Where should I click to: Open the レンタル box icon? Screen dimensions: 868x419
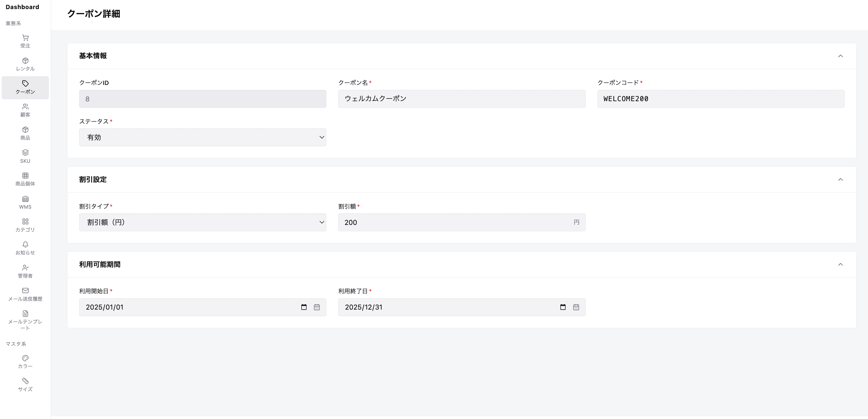click(x=25, y=61)
